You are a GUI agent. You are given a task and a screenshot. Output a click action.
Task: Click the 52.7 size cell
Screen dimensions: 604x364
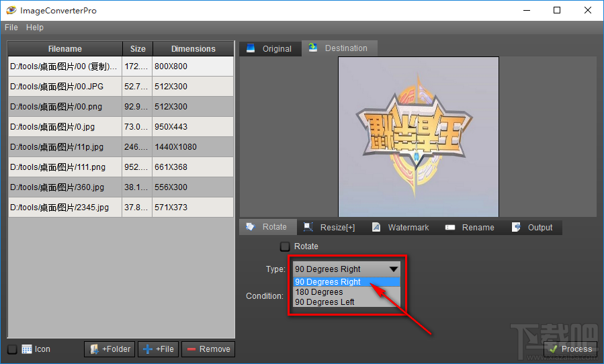tap(137, 86)
